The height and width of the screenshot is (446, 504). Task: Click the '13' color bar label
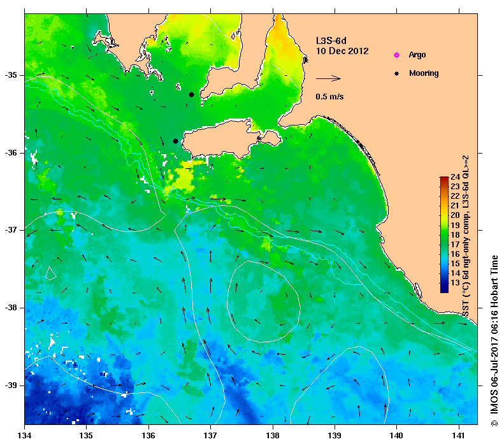pyautogui.click(x=455, y=283)
